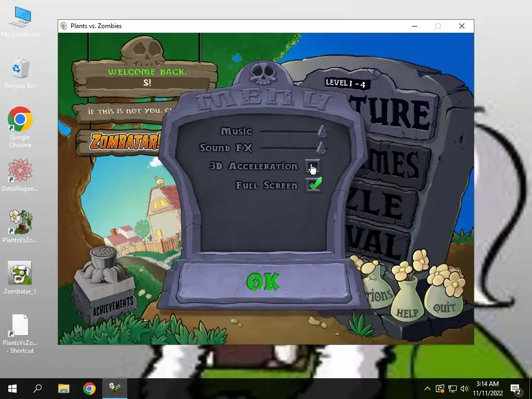Open My Computer desktop icon
The width and height of the screenshot is (532, 399).
pos(20,22)
